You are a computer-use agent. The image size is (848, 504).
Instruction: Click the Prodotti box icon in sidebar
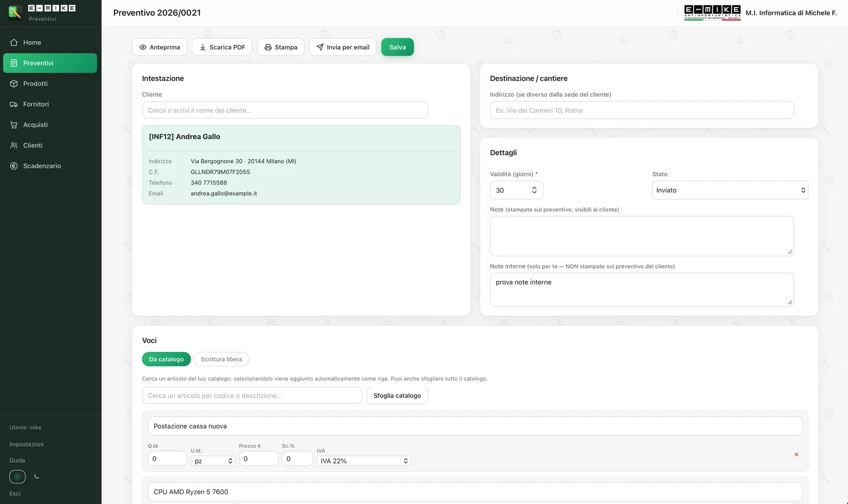click(x=14, y=84)
